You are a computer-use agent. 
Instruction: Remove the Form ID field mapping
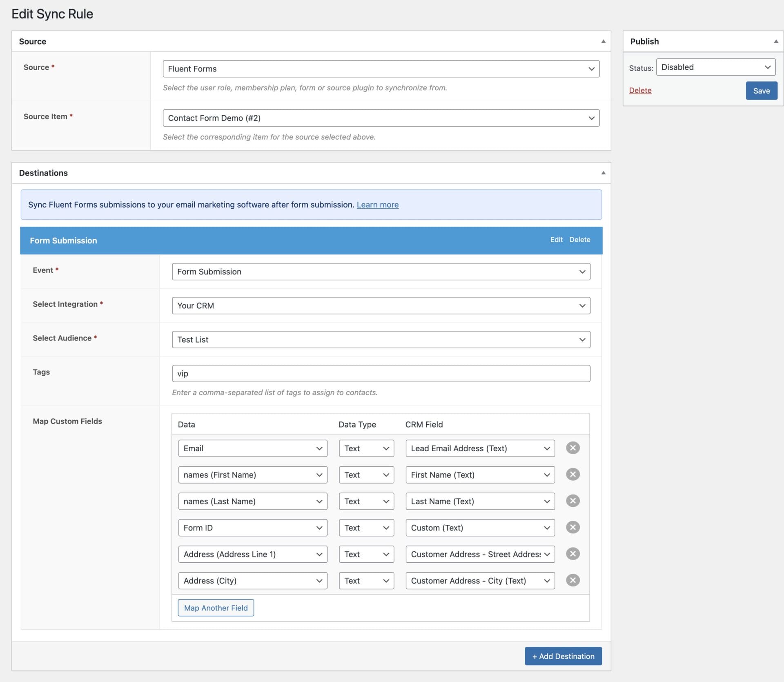pyautogui.click(x=572, y=527)
